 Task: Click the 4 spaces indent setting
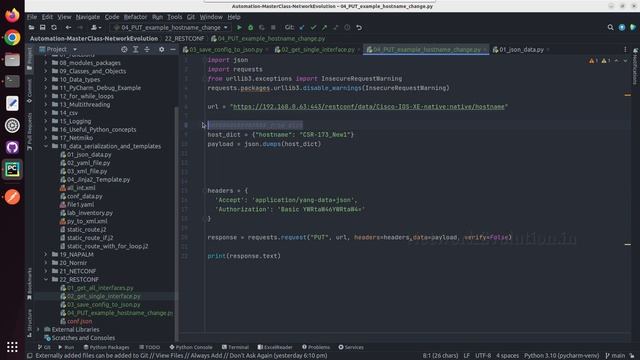(x=507, y=356)
